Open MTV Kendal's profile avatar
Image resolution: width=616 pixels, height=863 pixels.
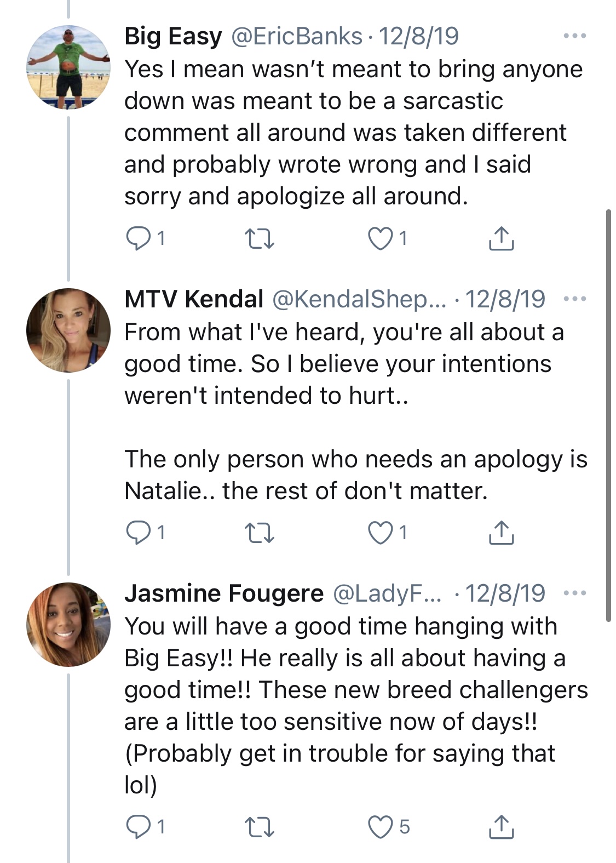click(68, 330)
